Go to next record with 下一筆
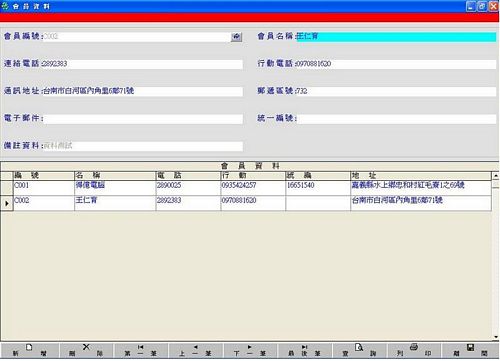Screen dimensions: 500x361 tap(250, 350)
